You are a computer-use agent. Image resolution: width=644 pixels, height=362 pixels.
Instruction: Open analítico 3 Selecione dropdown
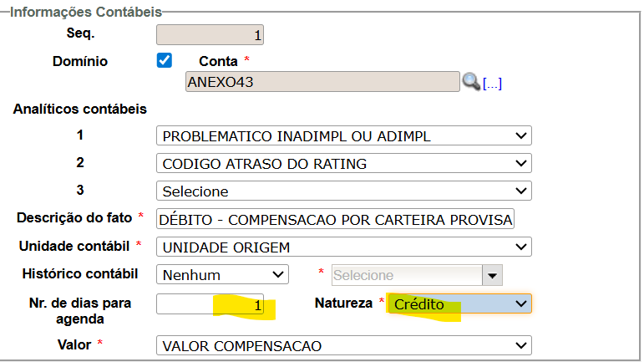(x=343, y=191)
